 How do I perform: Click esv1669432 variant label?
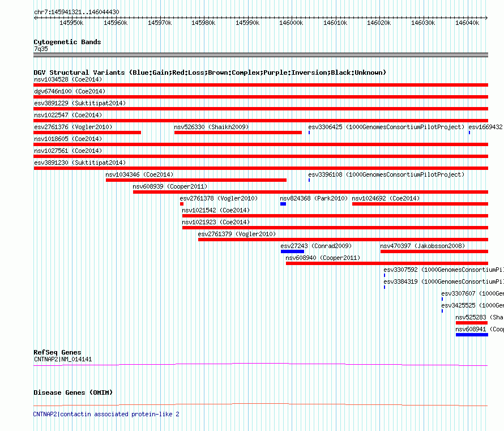[x=485, y=127]
